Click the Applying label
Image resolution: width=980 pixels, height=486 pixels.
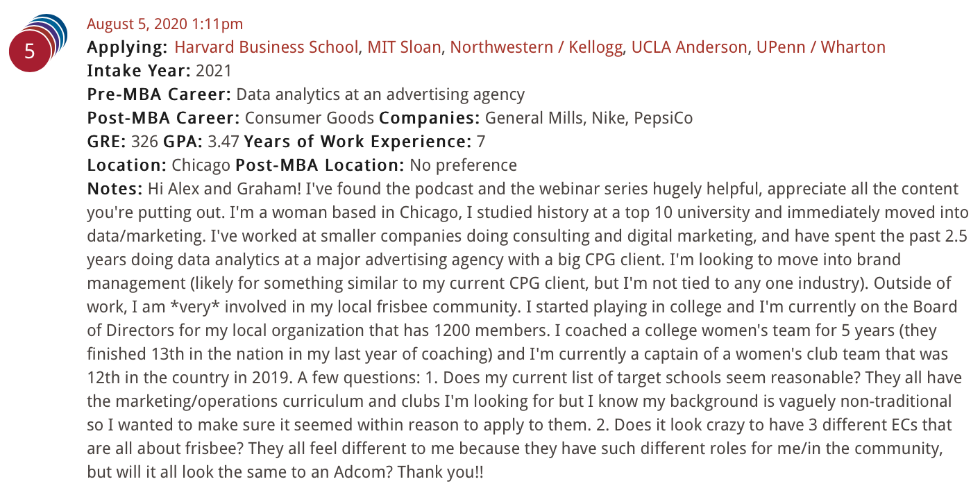pos(127,47)
